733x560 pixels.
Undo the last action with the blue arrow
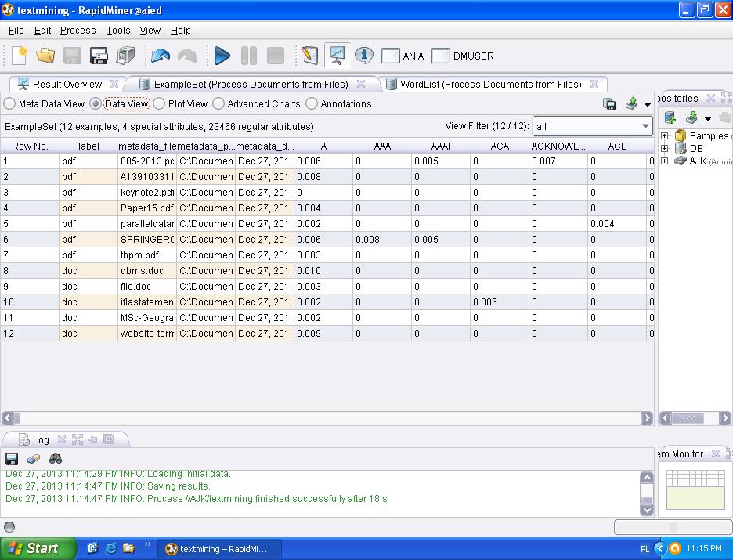tap(161, 56)
